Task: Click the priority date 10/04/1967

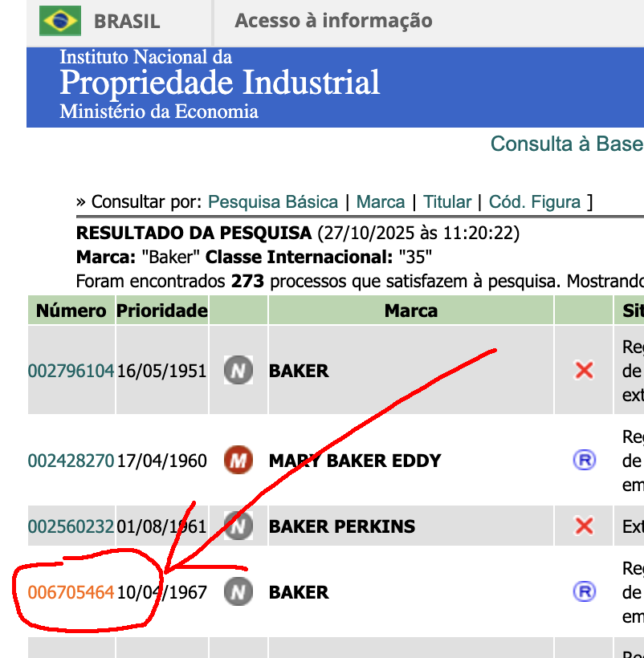Action: click(x=161, y=592)
